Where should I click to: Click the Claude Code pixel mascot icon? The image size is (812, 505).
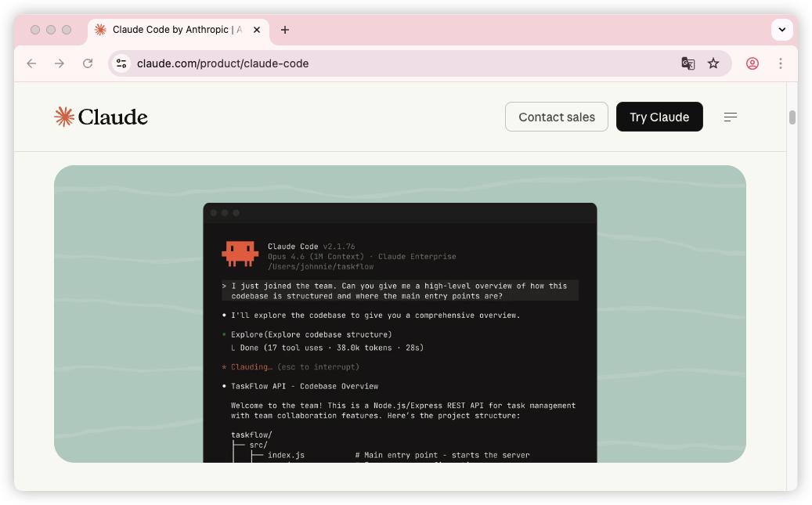tap(240, 252)
